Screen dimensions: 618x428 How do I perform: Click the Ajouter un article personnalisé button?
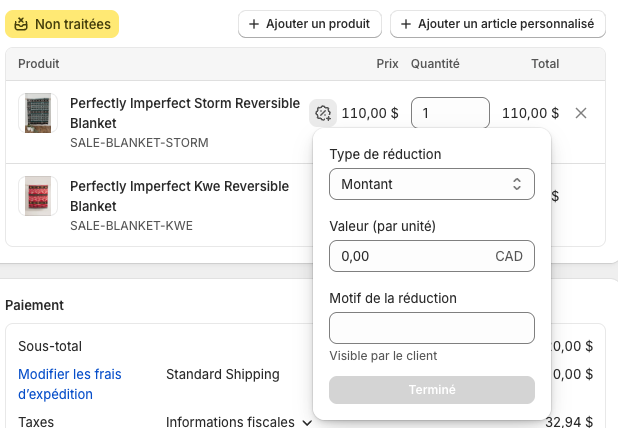pos(497,23)
